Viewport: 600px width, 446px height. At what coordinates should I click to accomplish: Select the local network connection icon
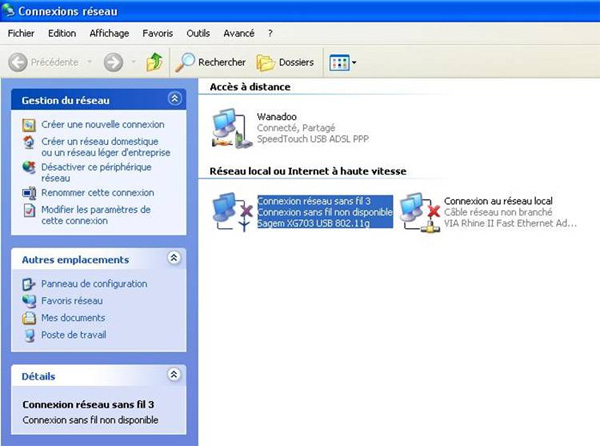[419, 212]
